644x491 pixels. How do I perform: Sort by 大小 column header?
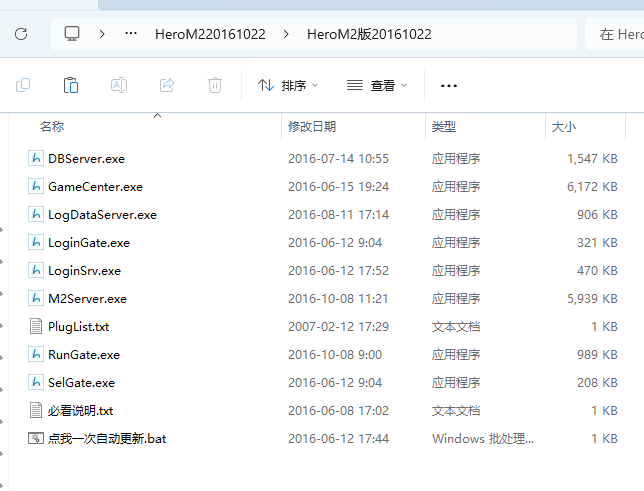point(564,127)
